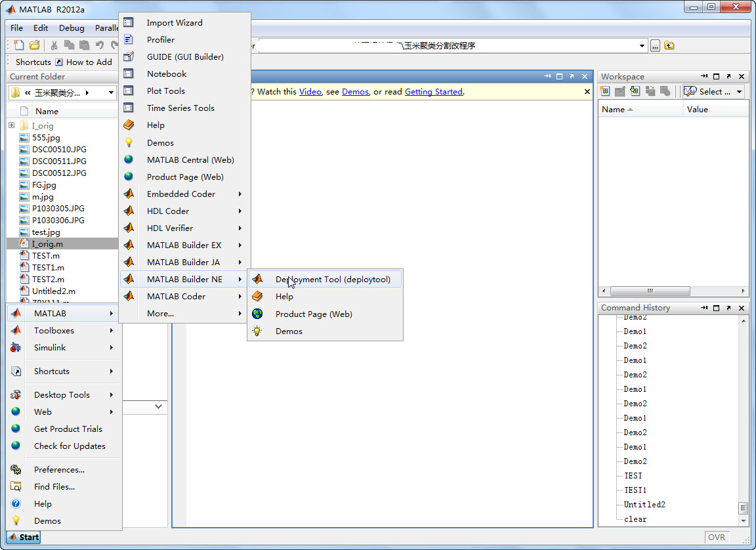Click Workspace horizontal scrollbar
The image size is (756, 550).
(x=650, y=291)
